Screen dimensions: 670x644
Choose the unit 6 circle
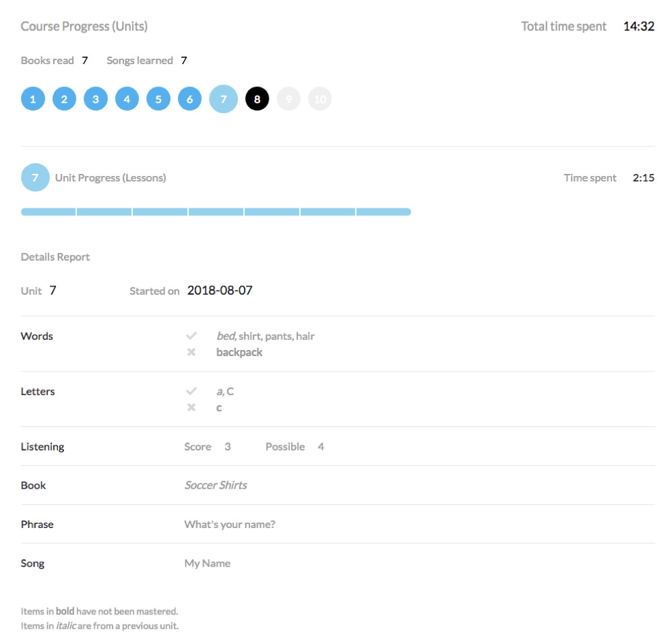189,99
